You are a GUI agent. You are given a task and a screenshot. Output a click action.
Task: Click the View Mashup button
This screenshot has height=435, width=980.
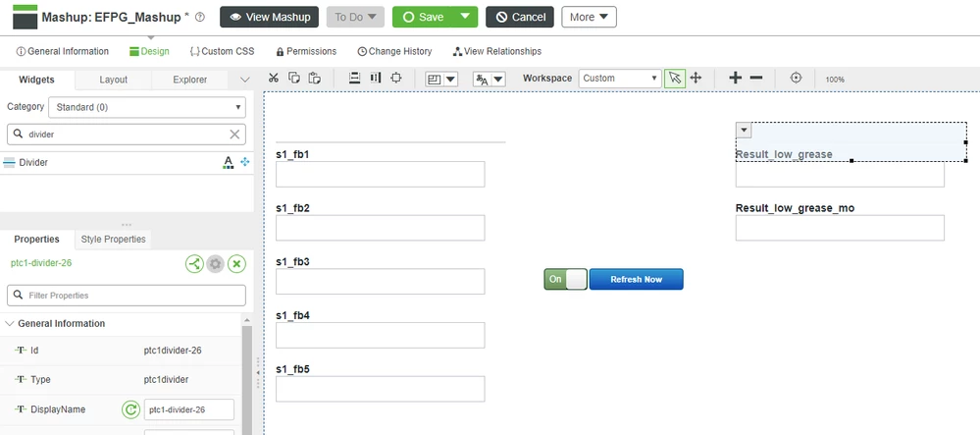click(270, 17)
